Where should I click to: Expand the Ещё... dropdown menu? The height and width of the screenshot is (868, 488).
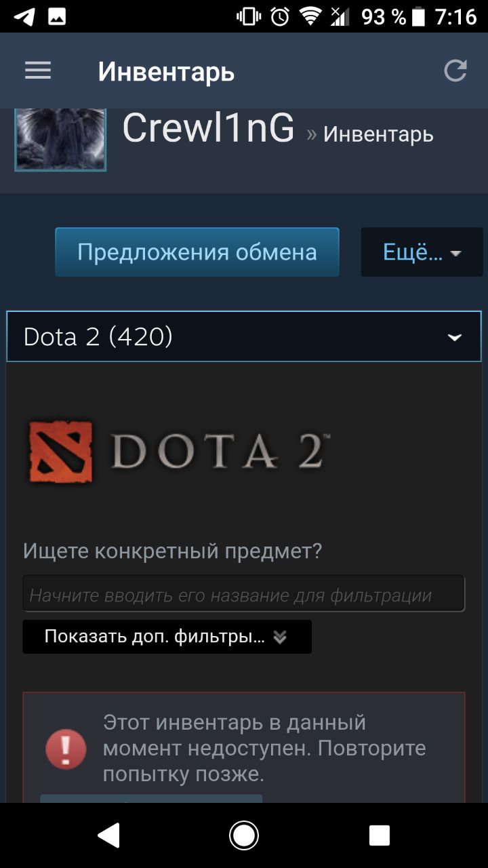422,252
